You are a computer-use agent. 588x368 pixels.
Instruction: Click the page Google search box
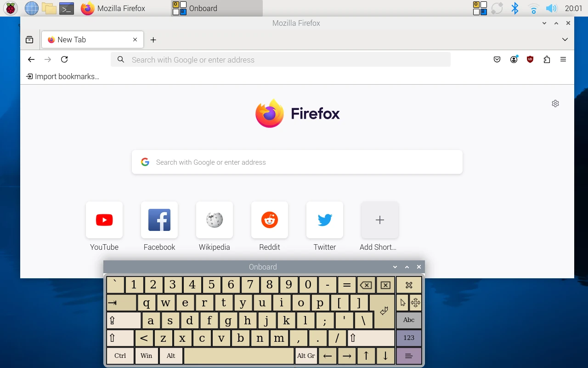(x=297, y=162)
